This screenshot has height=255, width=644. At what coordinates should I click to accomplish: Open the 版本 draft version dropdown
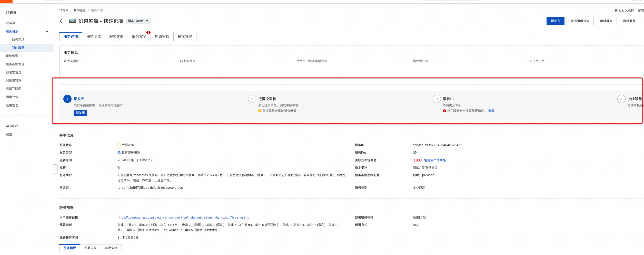point(138,21)
